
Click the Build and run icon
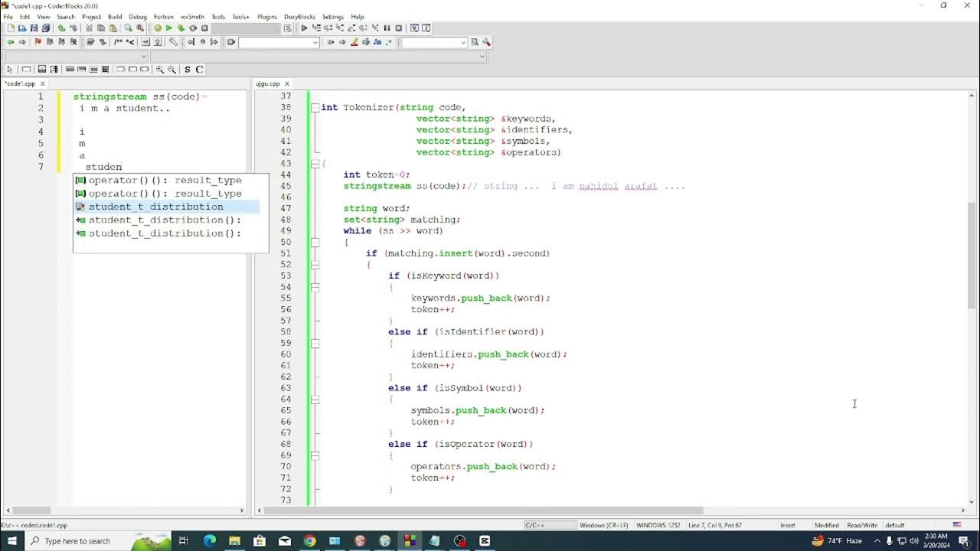pyautogui.click(x=181, y=28)
